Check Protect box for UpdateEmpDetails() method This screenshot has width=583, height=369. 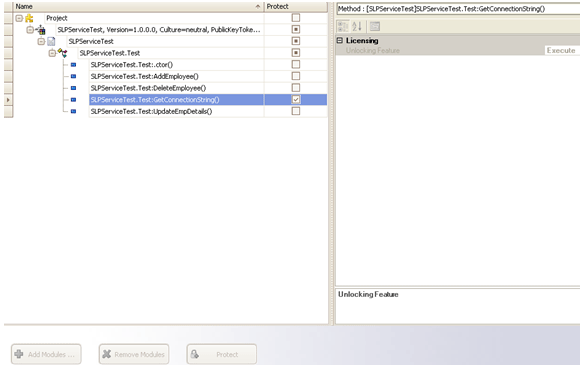point(296,111)
